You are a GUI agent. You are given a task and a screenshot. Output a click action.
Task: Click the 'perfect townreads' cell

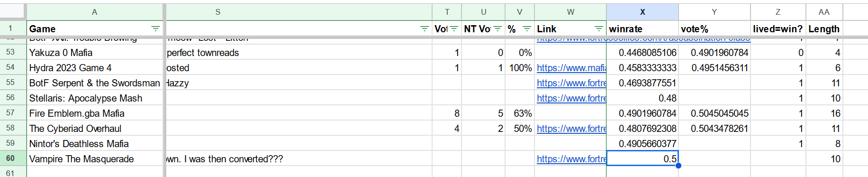point(299,53)
